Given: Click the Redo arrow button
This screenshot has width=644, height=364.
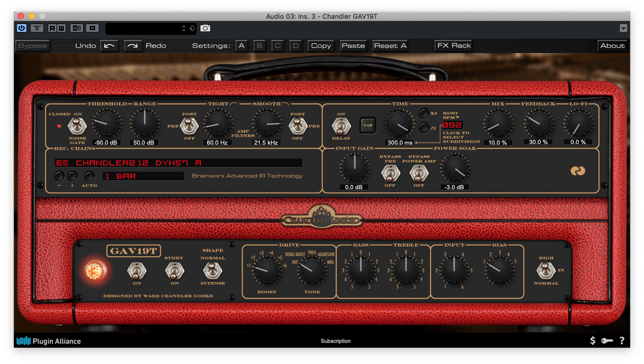Looking at the screenshot, I should click(x=132, y=46).
